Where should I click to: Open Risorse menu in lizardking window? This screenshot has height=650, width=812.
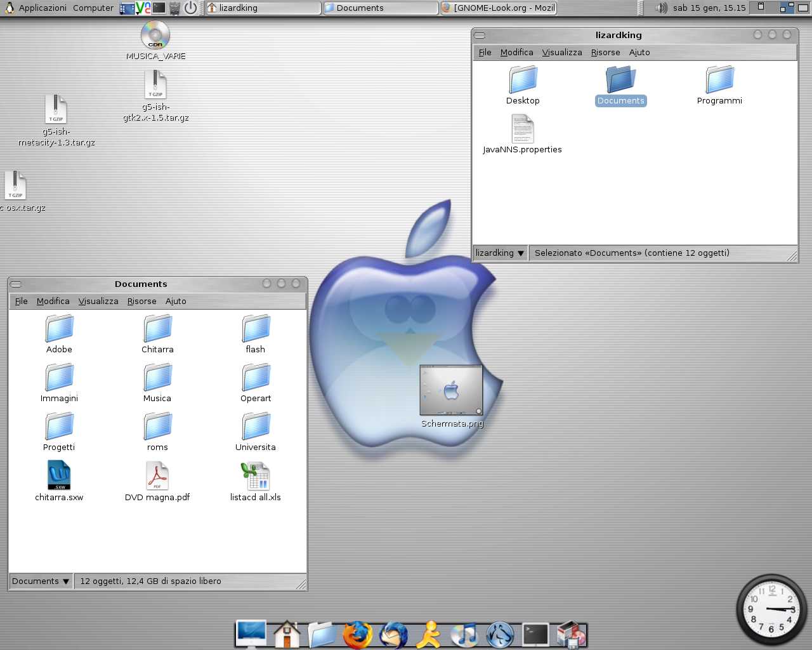tap(605, 52)
